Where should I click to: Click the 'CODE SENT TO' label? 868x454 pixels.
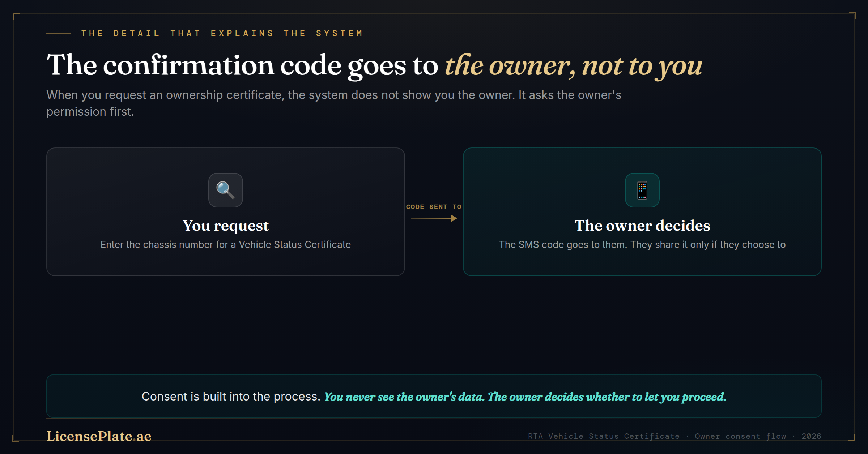[x=434, y=207]
